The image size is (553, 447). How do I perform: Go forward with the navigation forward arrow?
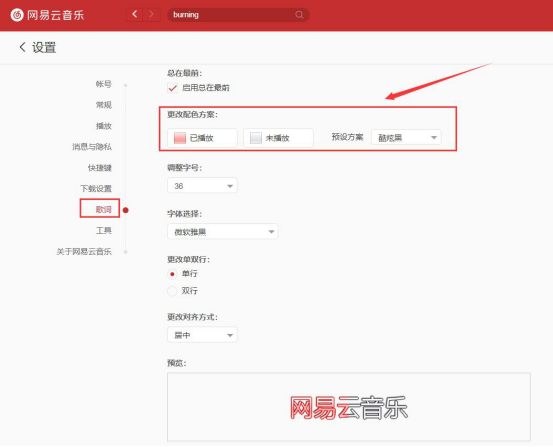point(152,14)
